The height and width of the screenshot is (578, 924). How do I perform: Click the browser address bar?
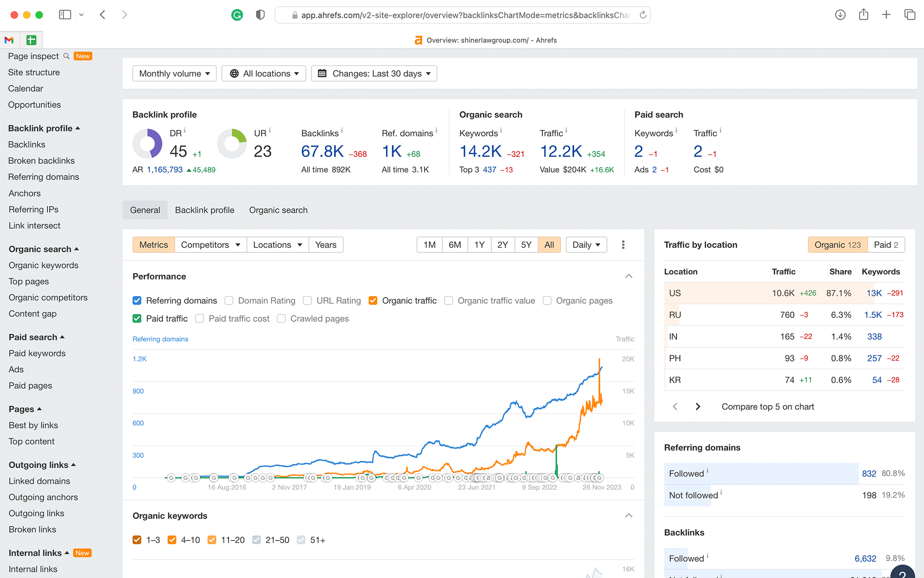coord(462,15)
